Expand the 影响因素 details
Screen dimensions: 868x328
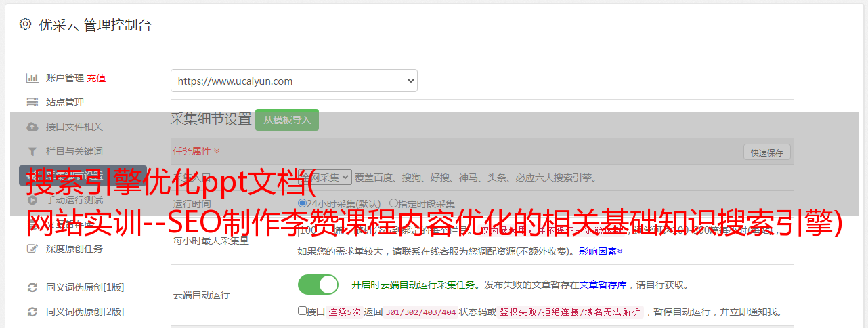click(601, 251)
